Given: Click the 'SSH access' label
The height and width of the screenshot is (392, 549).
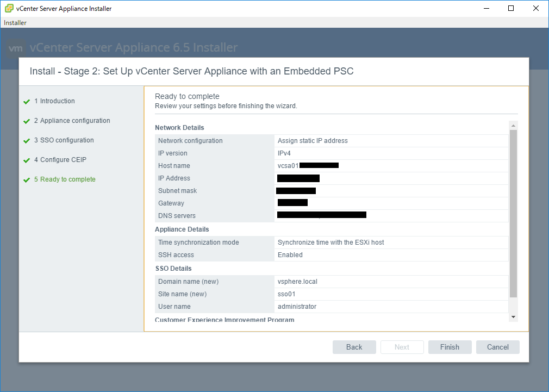Looking at the screenshot, I should click(x=176, y=255).
